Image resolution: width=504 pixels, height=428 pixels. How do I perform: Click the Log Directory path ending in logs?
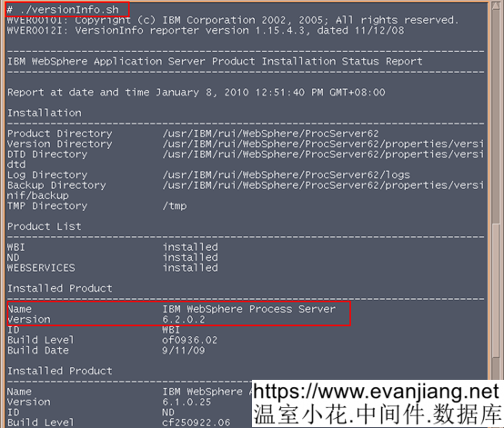(286, 175)
